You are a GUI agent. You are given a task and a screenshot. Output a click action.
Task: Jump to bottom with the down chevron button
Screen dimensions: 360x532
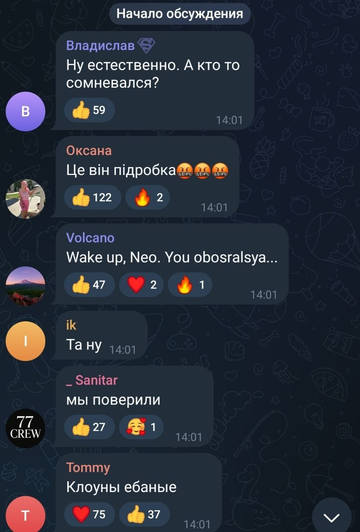coord(331,517)
